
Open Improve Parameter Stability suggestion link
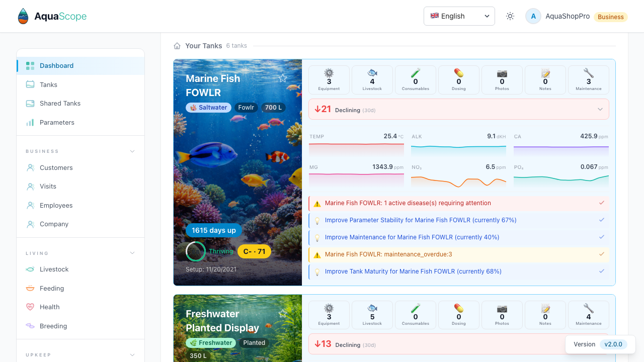(x=421, y=220)
